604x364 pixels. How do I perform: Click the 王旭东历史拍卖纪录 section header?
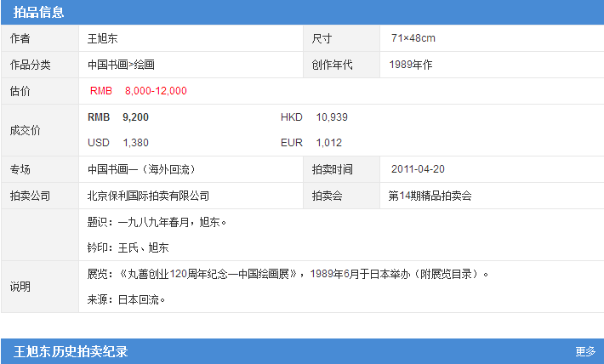coord(71,351)
